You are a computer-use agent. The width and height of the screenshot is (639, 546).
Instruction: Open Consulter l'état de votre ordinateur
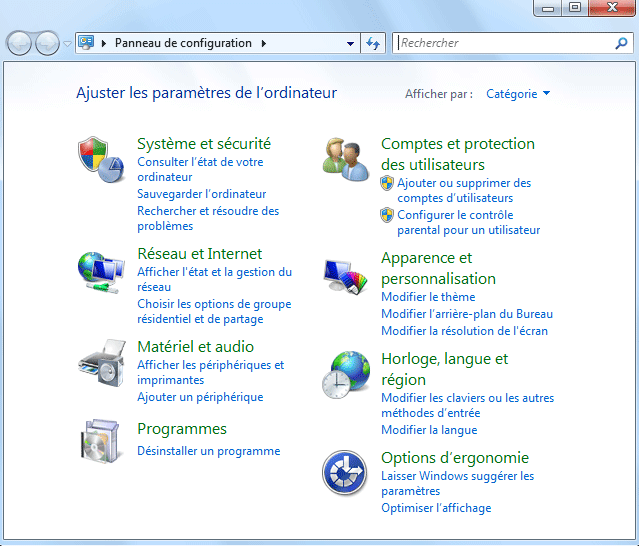pyautogui.click(x=200, y=169)
